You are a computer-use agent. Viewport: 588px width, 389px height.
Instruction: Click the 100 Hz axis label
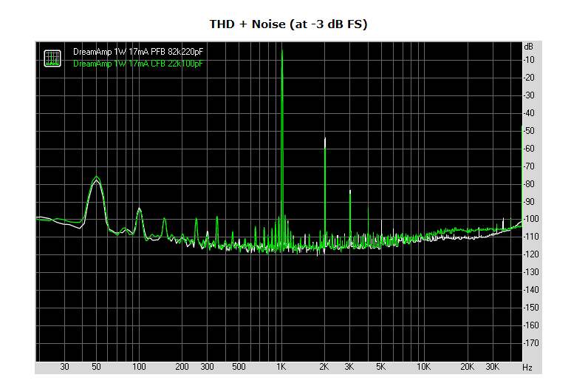pyautogui.click(x=139, y=367)
